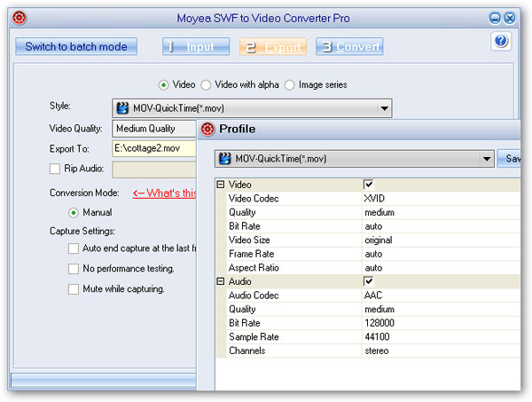Image resolution: width=532 pixels, height=402 pixels.
Task: Select the Video Codec property row label
Action: click(254, 199)
